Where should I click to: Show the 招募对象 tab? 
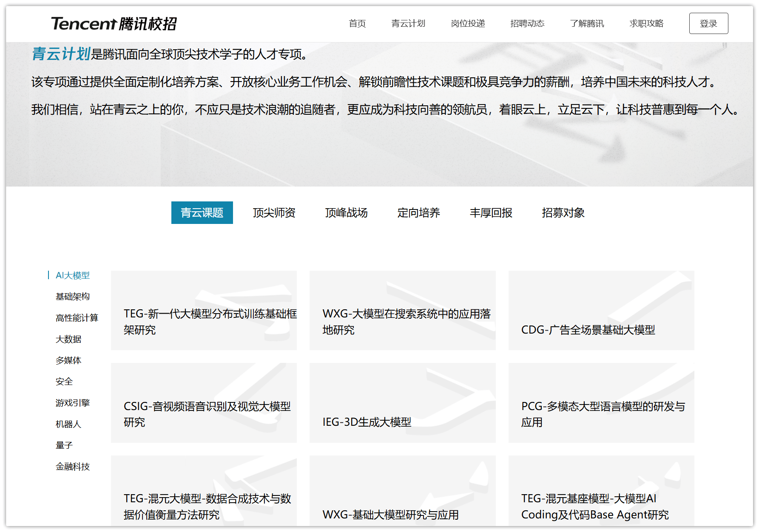(563, 212)
